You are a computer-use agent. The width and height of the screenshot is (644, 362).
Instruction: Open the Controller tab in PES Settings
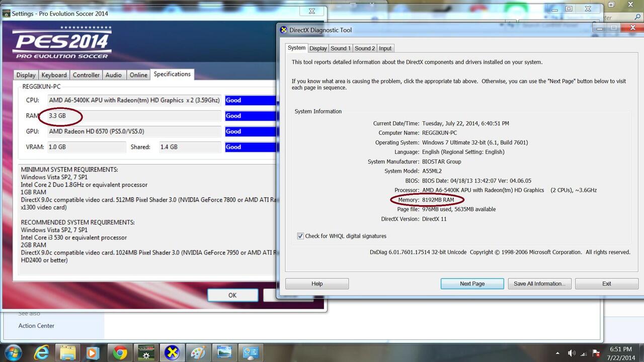click(x=86, y=75)
